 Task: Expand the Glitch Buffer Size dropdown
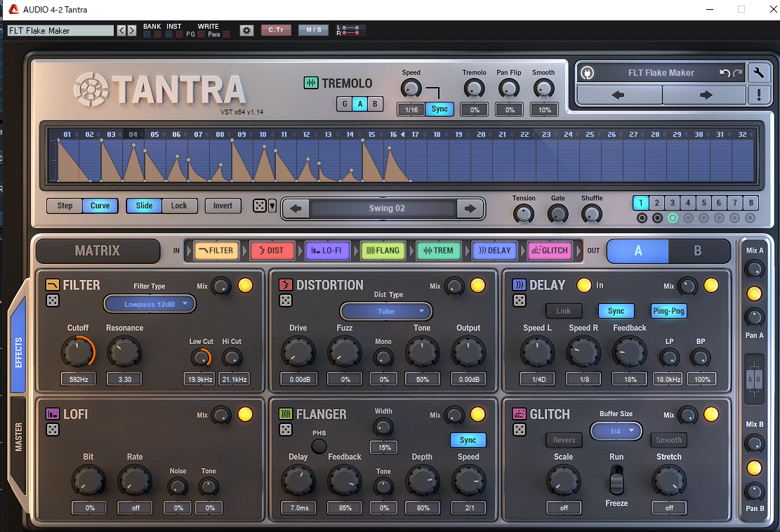616,431
